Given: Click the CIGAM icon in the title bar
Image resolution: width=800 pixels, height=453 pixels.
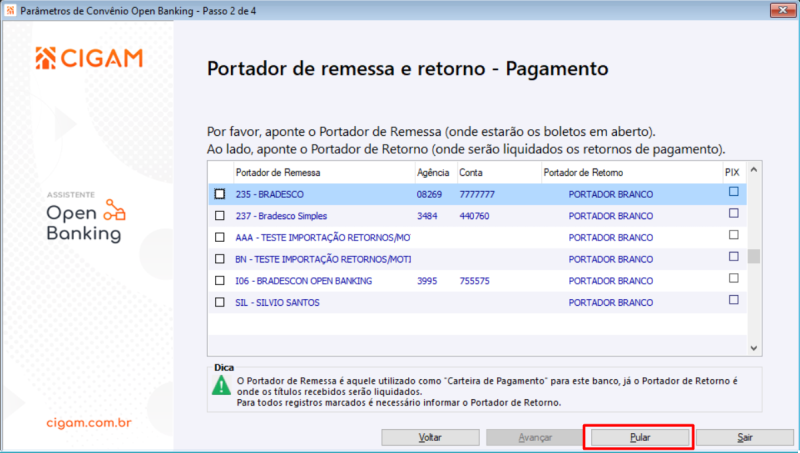Looking at the screenshot, I should tap(10, 10).
